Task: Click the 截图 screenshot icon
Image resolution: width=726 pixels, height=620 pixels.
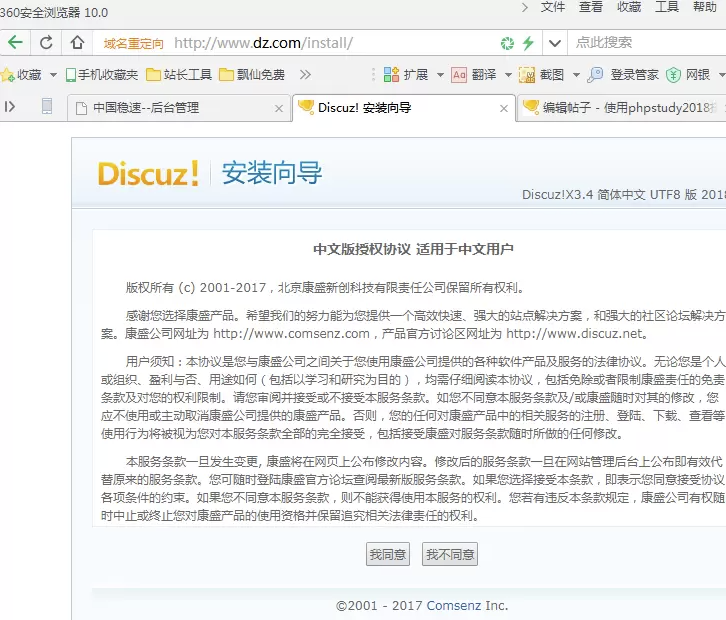Action: 527,75
